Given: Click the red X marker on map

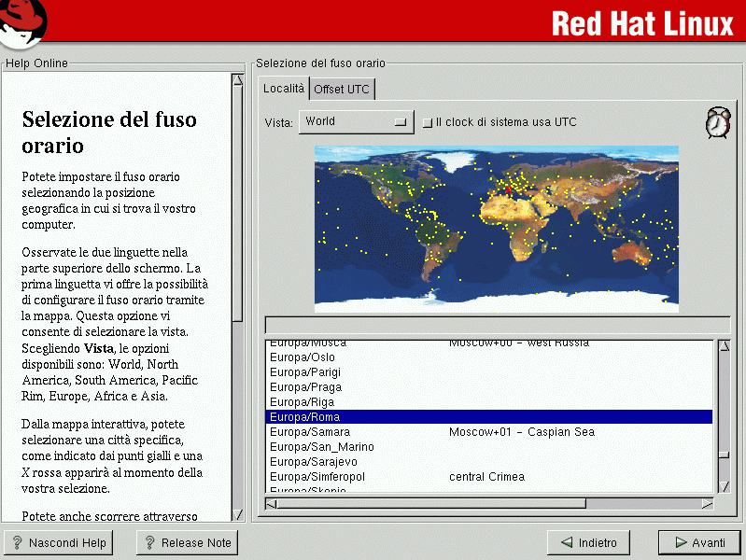Looking at the screenshot, I should [509, 188].
